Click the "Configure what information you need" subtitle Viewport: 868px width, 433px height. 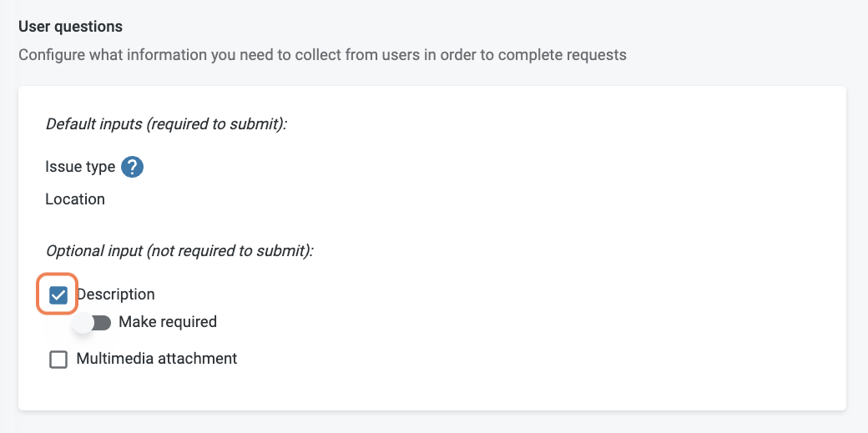click(x=322, y=55)
